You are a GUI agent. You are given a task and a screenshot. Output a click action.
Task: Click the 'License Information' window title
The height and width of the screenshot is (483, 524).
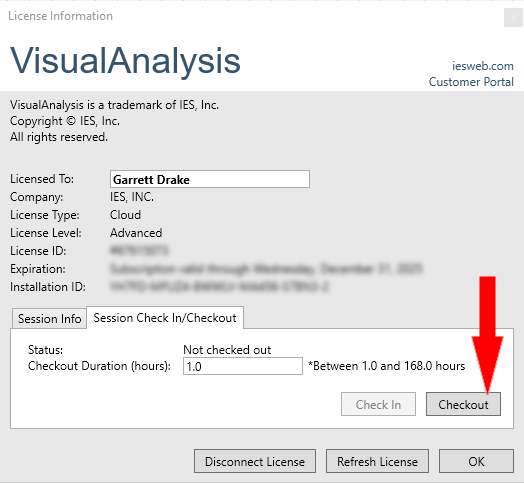60,16
